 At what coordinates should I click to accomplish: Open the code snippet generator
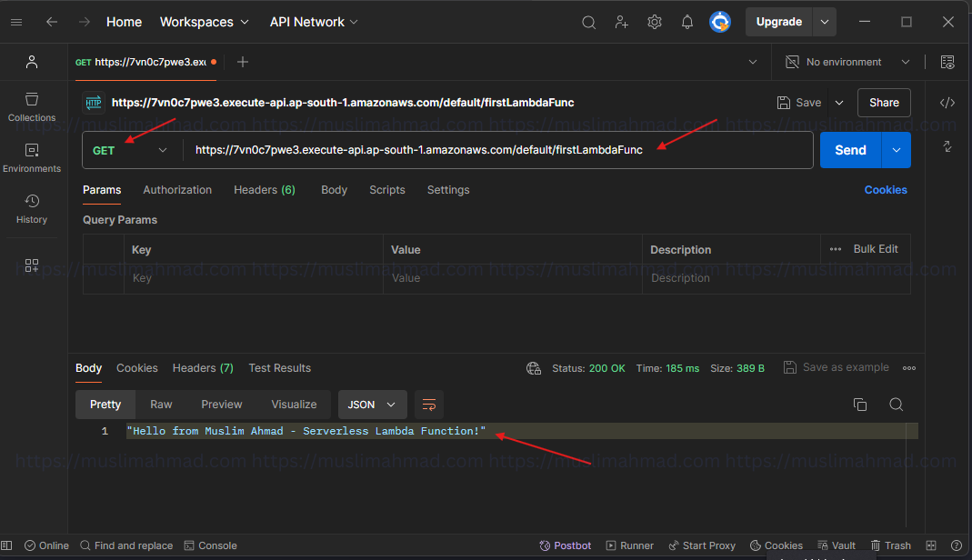pyautogui.click(x=947, y=103)
